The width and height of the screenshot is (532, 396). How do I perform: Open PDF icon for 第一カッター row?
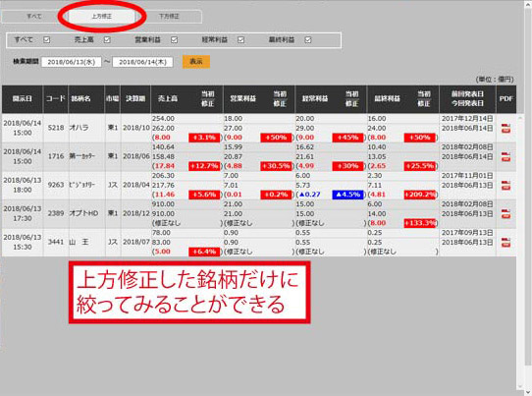(505, 157)
